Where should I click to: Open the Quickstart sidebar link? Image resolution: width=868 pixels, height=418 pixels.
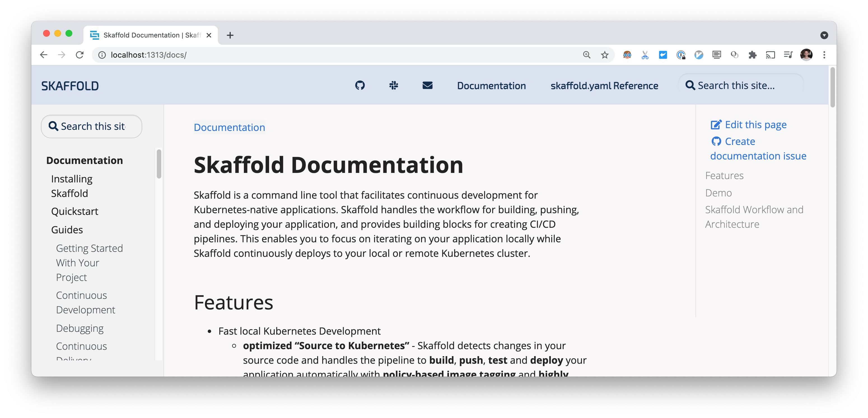pyautogui.click(x=74, y=211)
